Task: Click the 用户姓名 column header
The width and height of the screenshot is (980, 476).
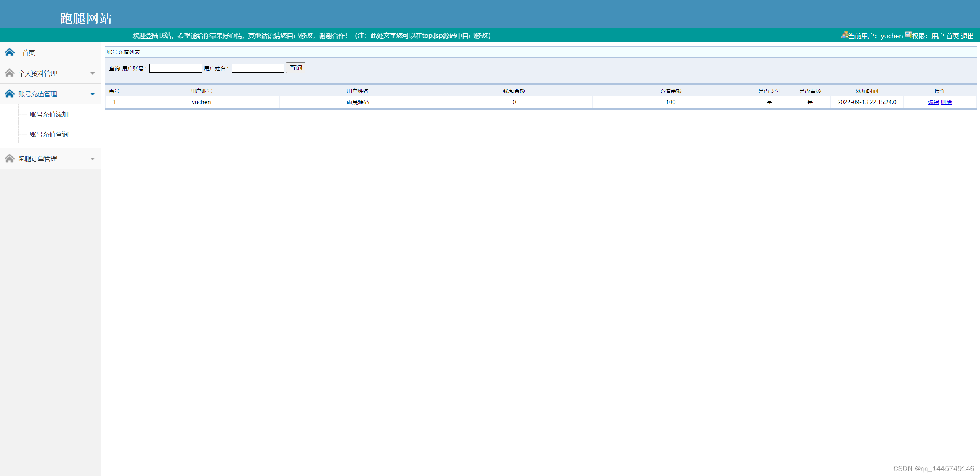Action: point(358,91)
